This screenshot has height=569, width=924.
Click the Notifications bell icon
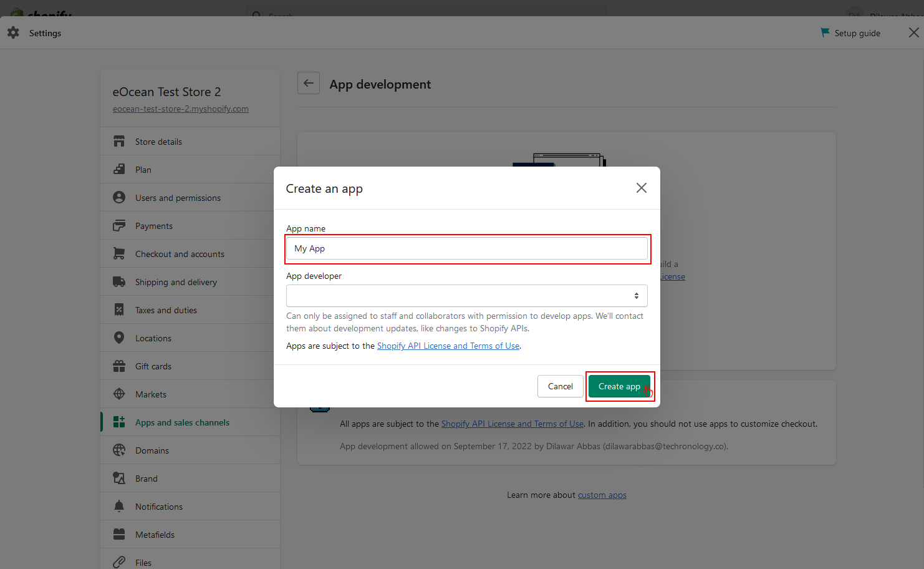pos(119,507)
